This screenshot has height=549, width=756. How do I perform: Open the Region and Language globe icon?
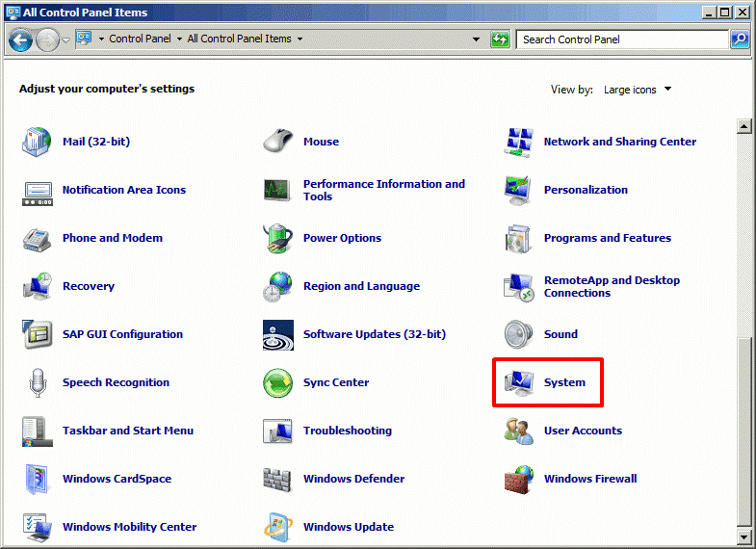click(x=277, y=287)
